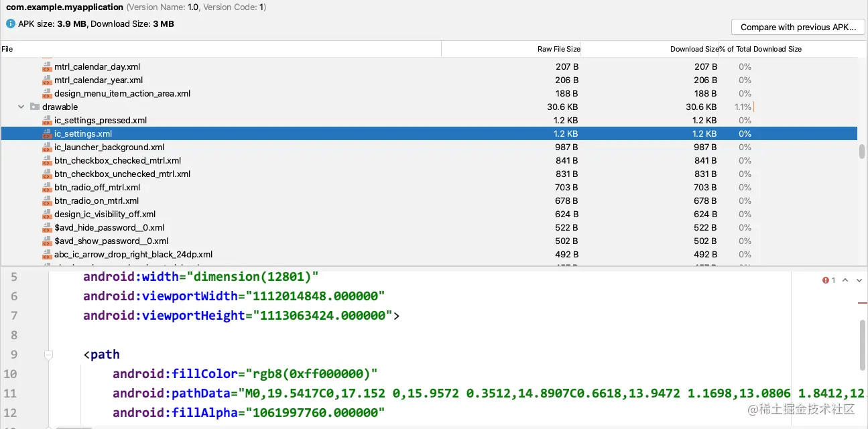Sort by % of Total Download Size
The height and width of the screenshot is (429, 868).
click(761, 49)
